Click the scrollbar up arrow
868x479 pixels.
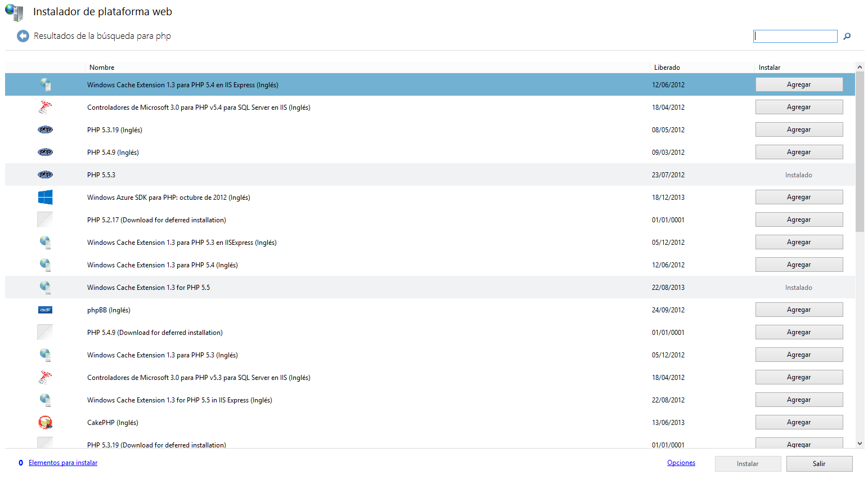(x=860, y=67)
